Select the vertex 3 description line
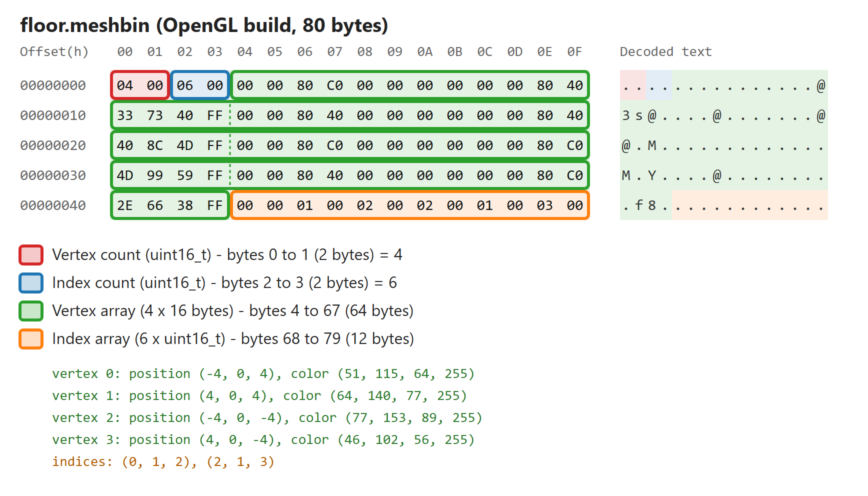Viewport: 868px width, 496px height. click(x=263, y=440)
